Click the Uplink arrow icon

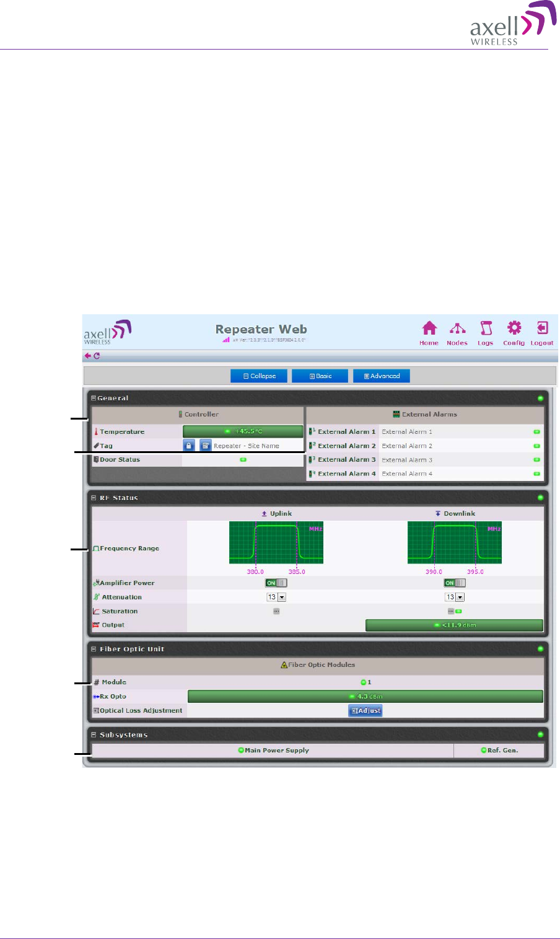coord(265,514)
